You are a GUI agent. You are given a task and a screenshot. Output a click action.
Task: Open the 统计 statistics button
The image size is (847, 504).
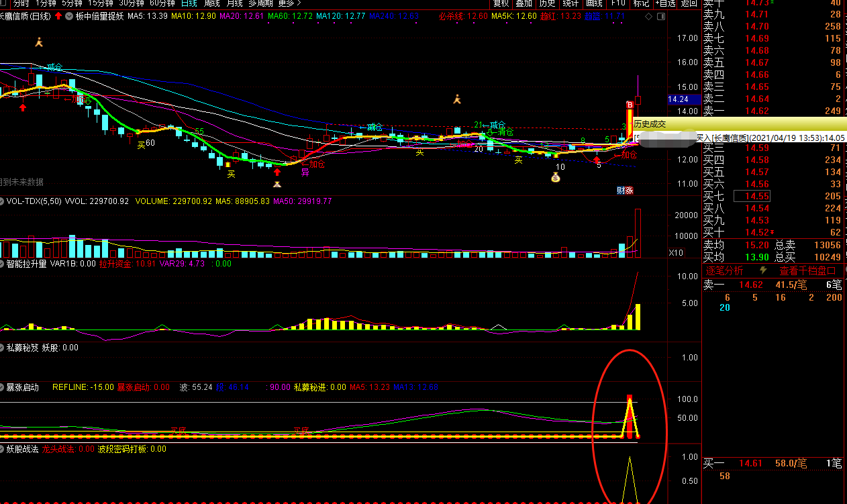coord(570,3)
